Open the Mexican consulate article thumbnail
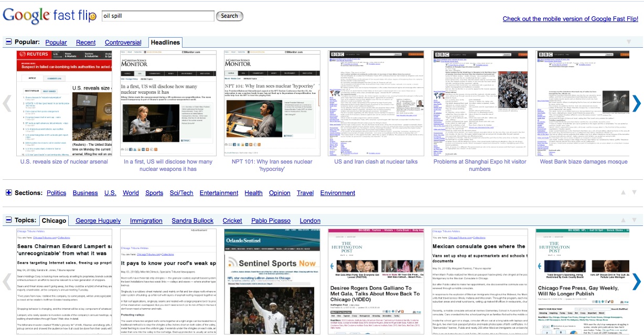 click(x=479, y=282)
